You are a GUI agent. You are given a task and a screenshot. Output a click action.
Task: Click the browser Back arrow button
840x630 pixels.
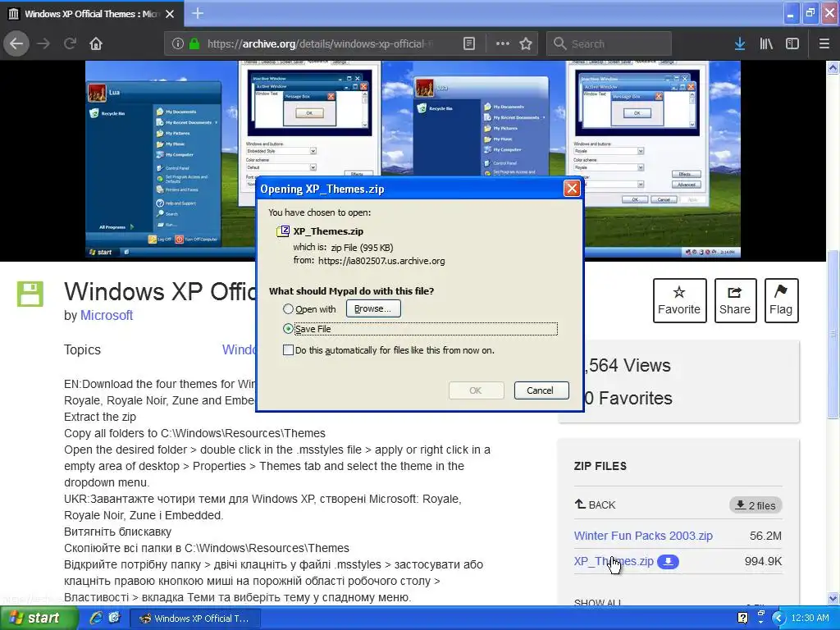click(16, 43)
